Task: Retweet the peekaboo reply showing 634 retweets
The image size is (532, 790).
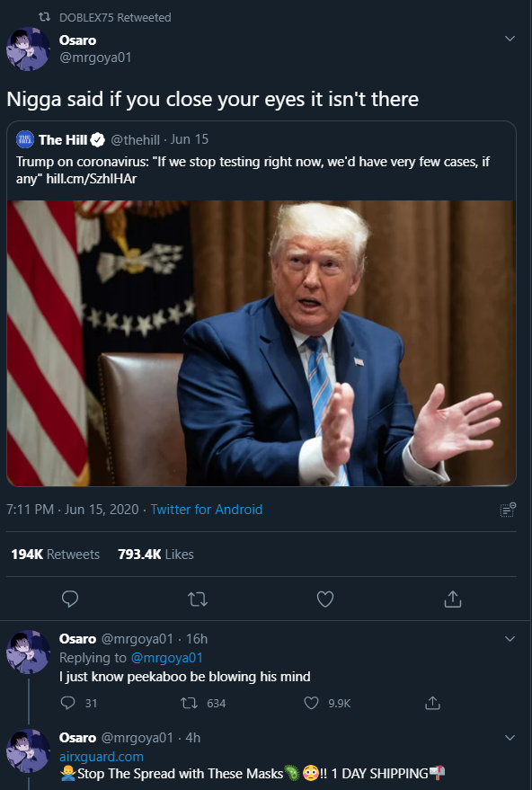Action: (189, 703)
